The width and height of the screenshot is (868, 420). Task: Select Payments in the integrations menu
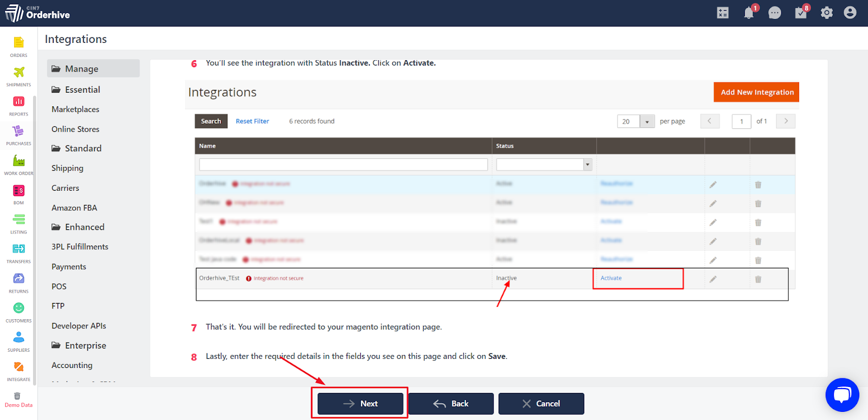tap(69, 267)
